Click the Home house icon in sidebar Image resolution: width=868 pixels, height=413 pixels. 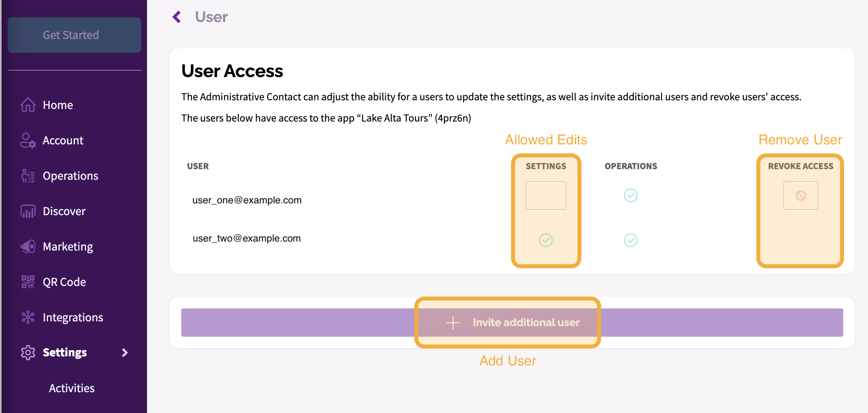[x=28, y=105]
